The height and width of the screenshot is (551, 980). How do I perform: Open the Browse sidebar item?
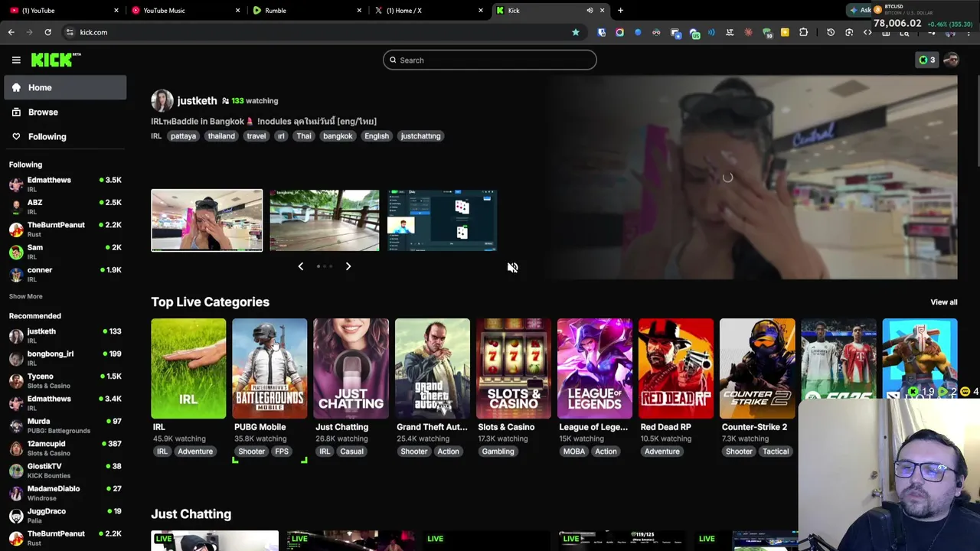point(65,112)
